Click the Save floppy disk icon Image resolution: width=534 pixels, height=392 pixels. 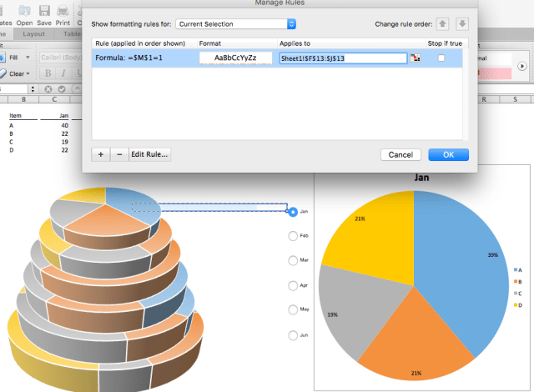pyautogui.click(x=44, y=11)
